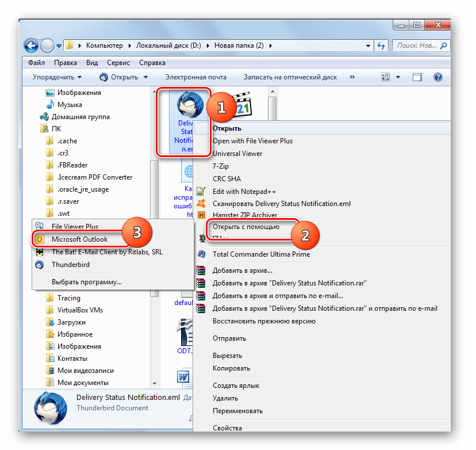Open the .Icecream PDF Converter folder
Image resolution: width=476 pixels, height=450 pixels.
point(89,177)
